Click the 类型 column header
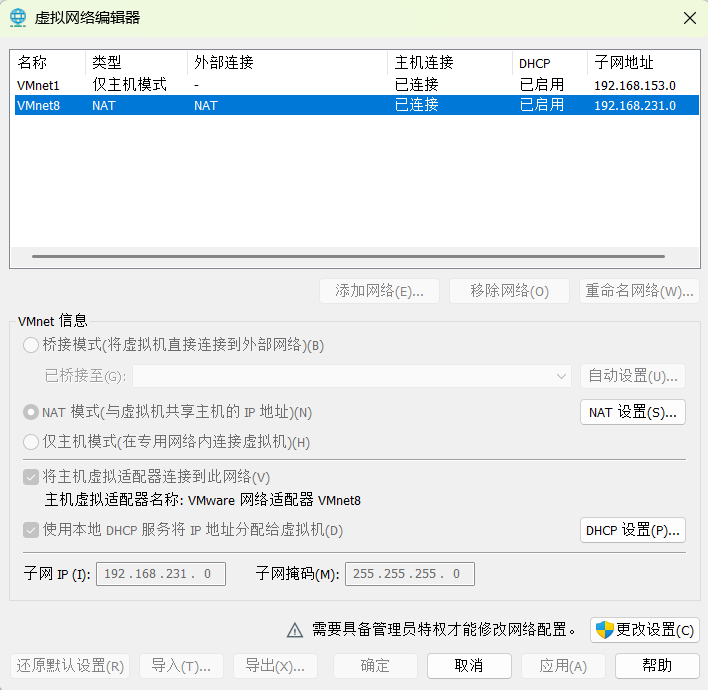 coord(136,62)
